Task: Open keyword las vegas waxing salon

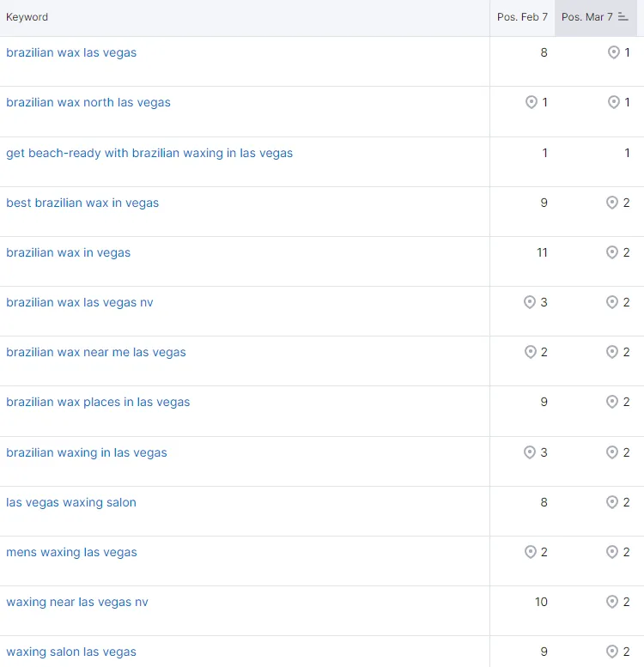Action: 71,502
